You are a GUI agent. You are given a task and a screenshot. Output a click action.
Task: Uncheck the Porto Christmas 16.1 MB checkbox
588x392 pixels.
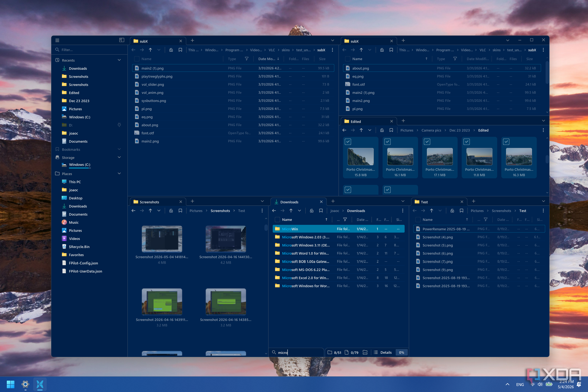click(x=387, y=142)
